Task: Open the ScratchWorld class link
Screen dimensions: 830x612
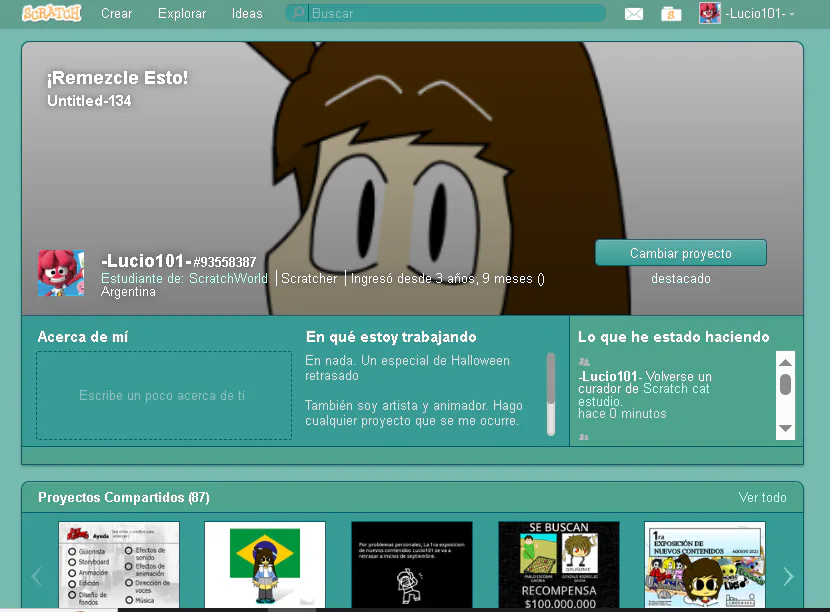Action: [228, 278]
